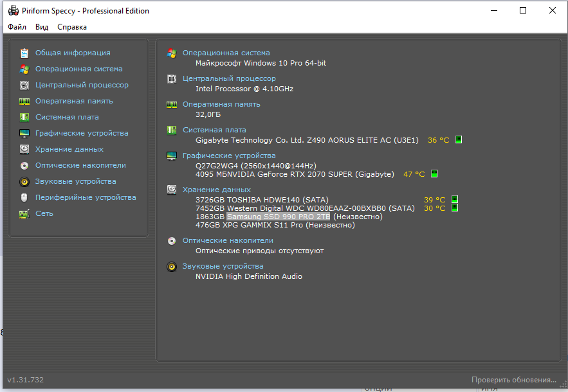Click the green temperature indicator beside 39 °C

coord(455,199)
